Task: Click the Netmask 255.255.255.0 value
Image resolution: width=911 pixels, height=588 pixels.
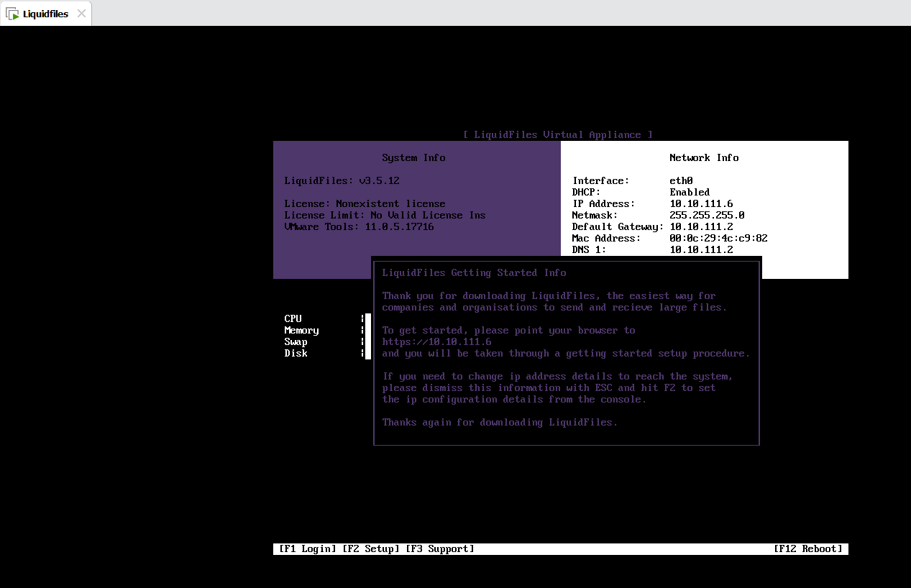Action: coord(707,216)
